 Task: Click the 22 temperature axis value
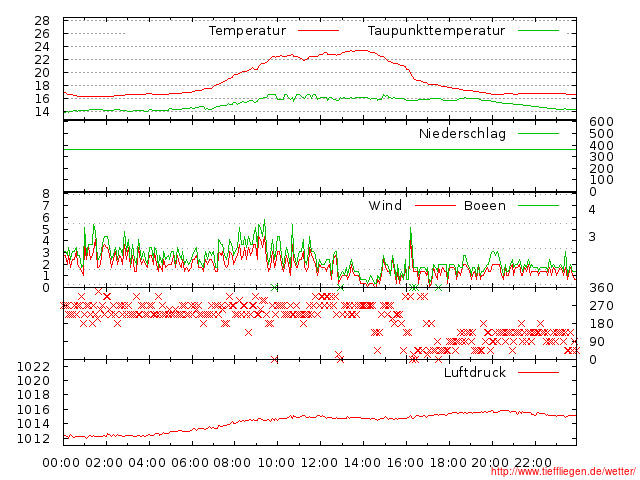pos(42,60)
